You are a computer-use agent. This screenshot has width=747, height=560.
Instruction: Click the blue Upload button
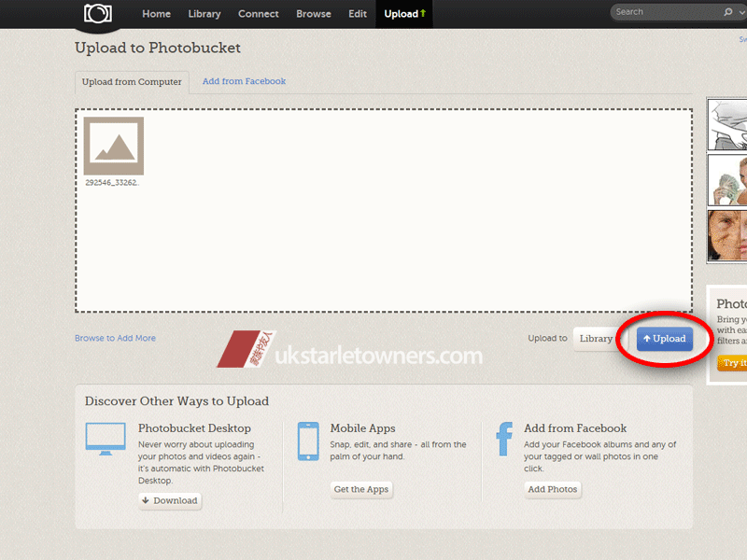665,339
